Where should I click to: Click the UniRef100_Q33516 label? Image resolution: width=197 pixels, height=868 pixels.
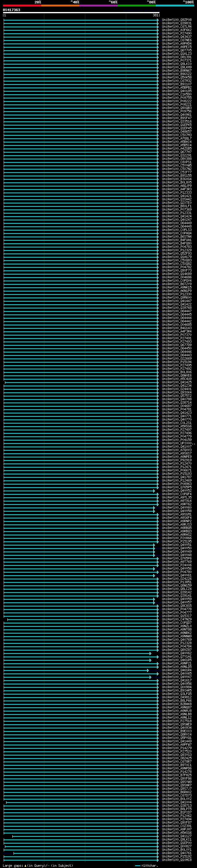176,121
